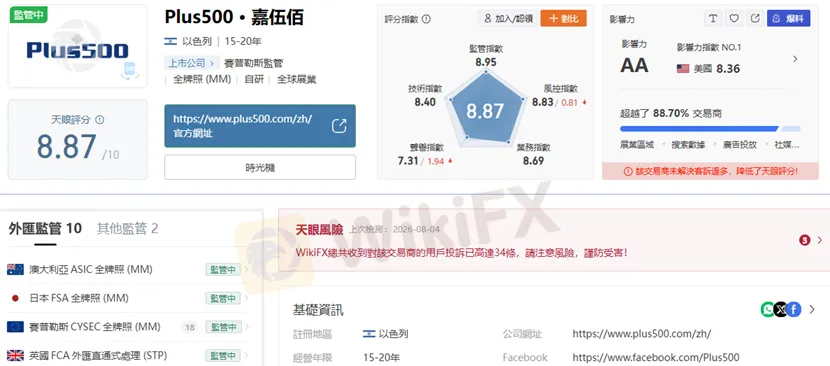Click the 加入/認領 button
This screenshot has height=366, width=830.
508,19
